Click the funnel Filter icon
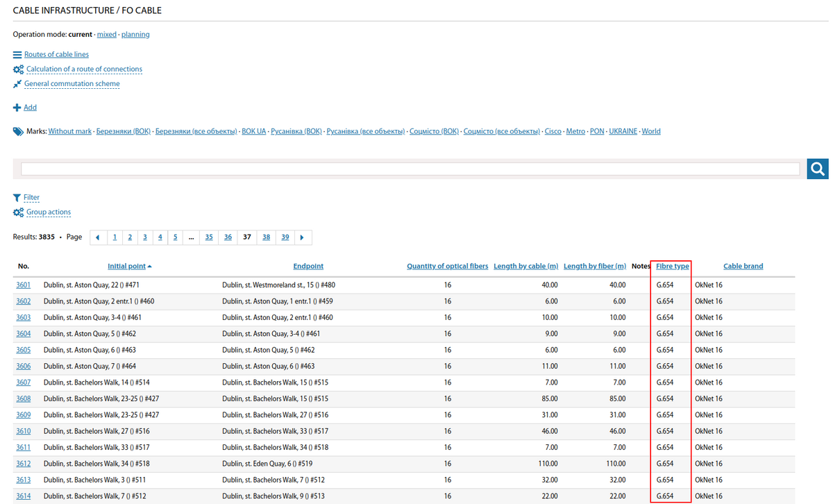This screenshot has height=504, width=833. (x=17, y=198)
